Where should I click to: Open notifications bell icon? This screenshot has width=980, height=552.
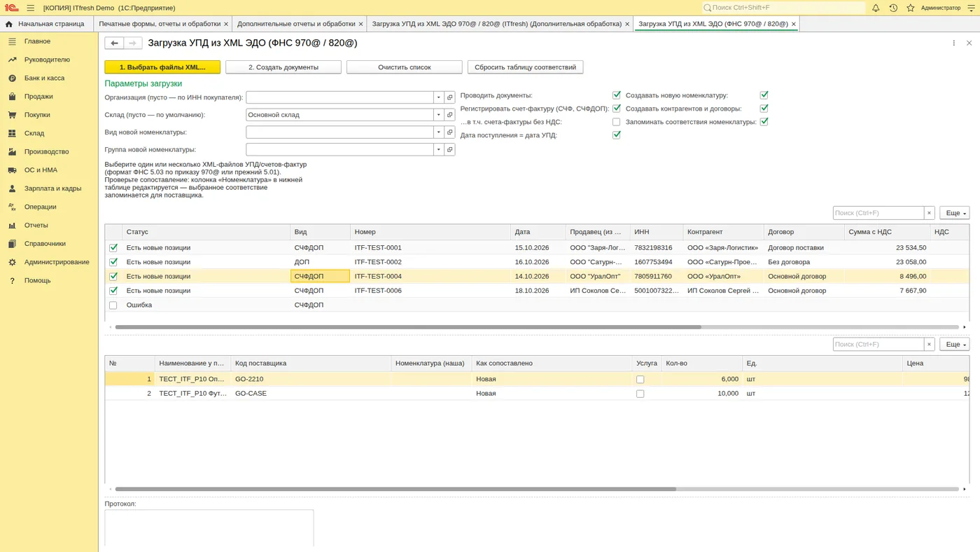click(876, 8)
